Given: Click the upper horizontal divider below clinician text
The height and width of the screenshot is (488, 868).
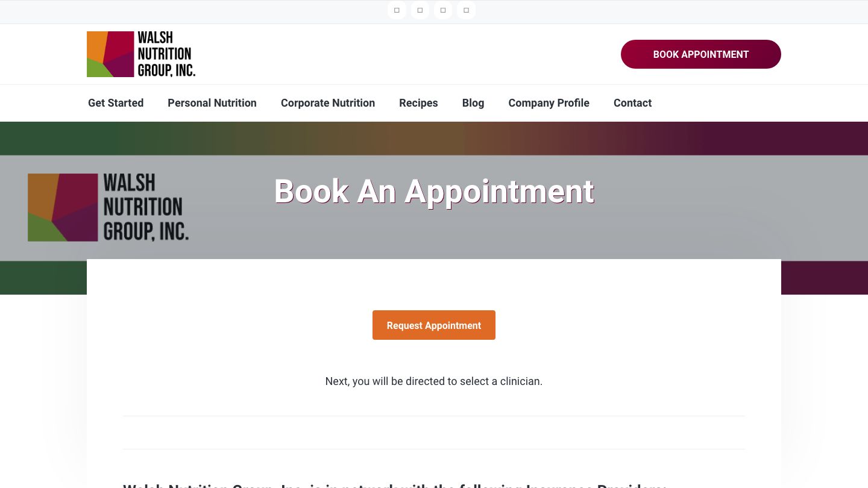Looking at the screenshot, I should pyautogui.click(x=434, y=416).
